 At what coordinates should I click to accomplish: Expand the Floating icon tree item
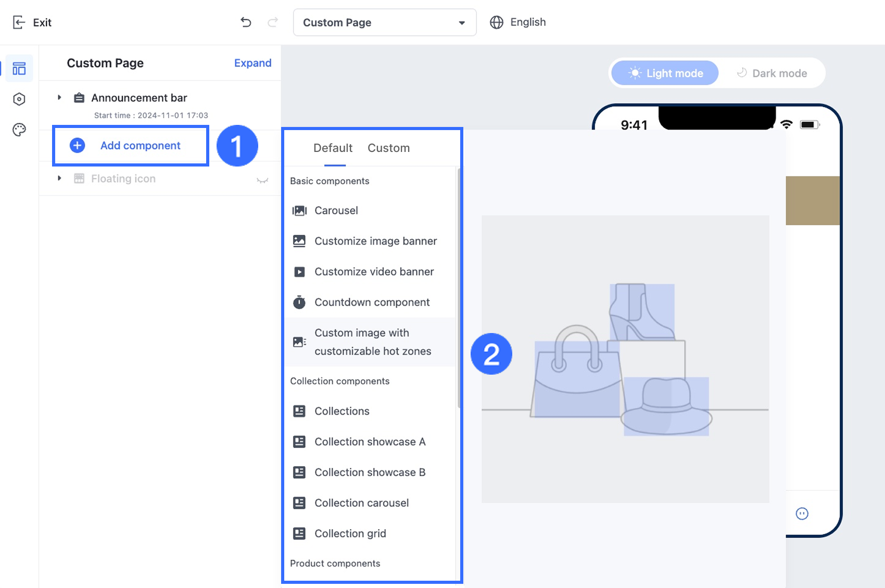[x=59, y=178]
